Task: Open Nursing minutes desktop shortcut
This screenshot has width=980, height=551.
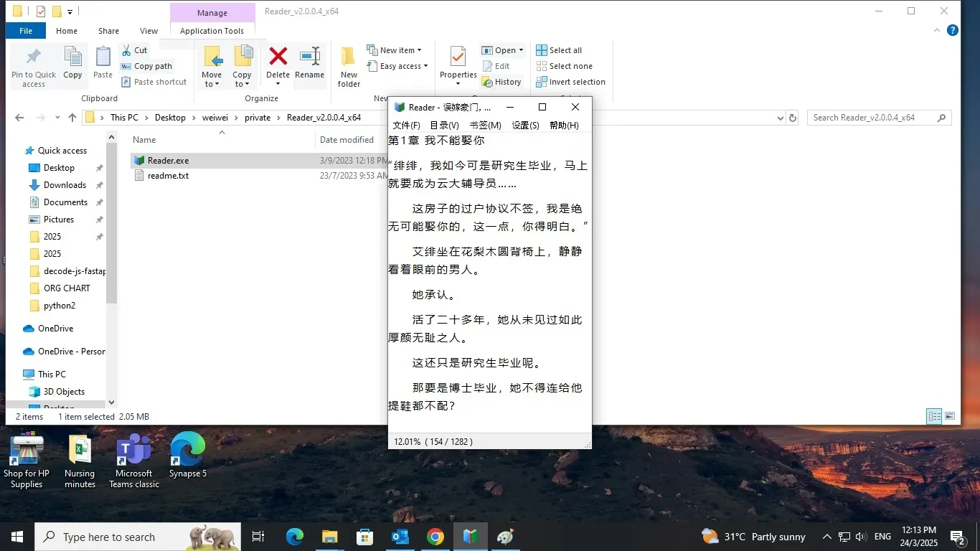Action: click(x=80, y=461)
